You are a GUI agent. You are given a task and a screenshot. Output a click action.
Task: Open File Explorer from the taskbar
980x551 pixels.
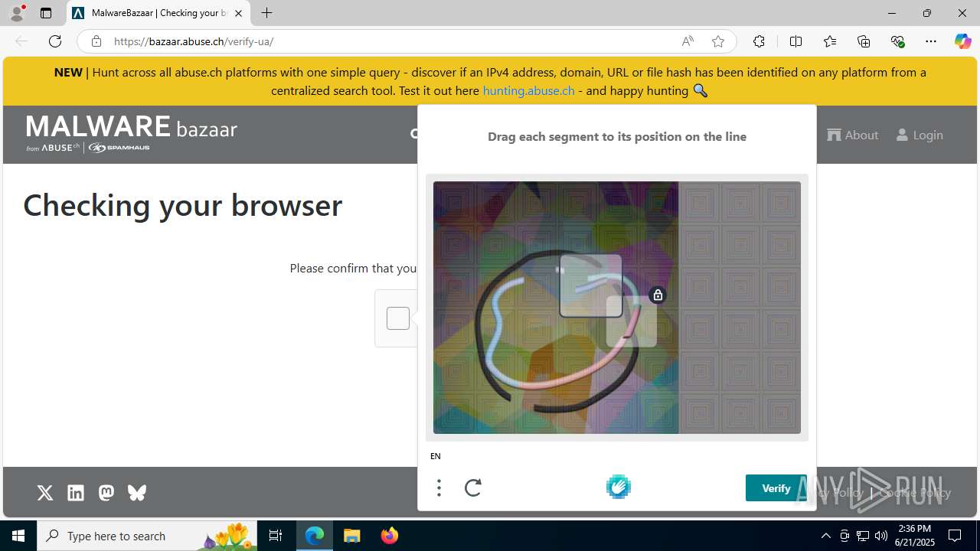[x=352, y=536]
